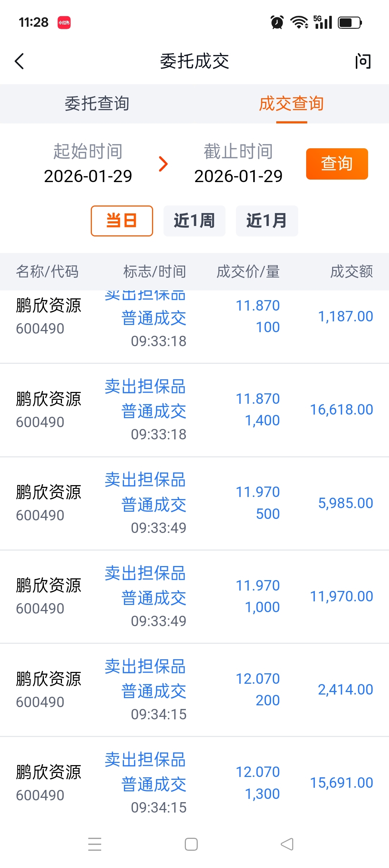Open the 起始时间 date picker

88,164
